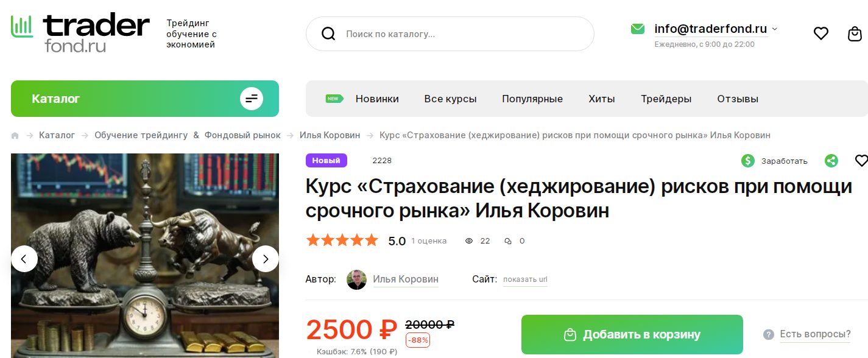Open the Каталог menu button
Viewport: 868px width, 358px height.
pos(145,99)
